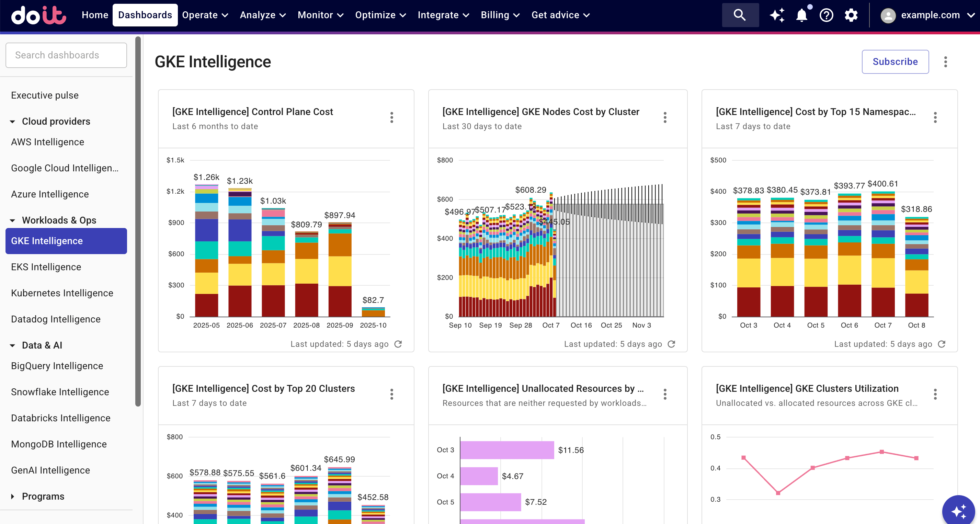Open the kebab menu beside Subscribe

(x=945, y=62)
